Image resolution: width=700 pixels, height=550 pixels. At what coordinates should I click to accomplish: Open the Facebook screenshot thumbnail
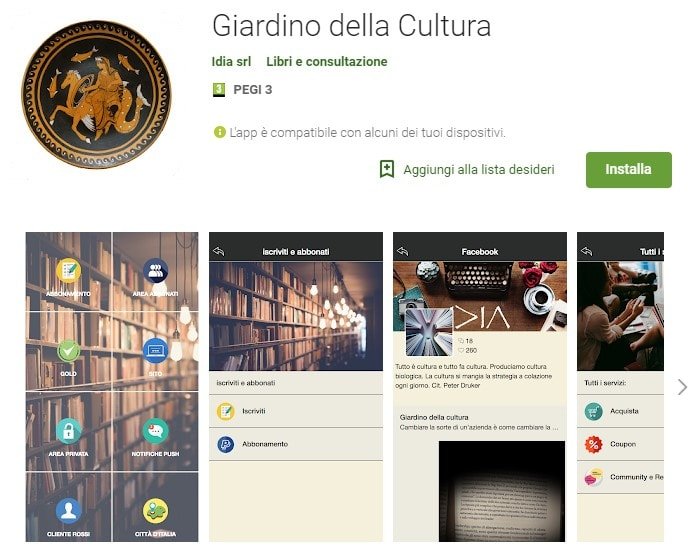click(x=480, y=387)
